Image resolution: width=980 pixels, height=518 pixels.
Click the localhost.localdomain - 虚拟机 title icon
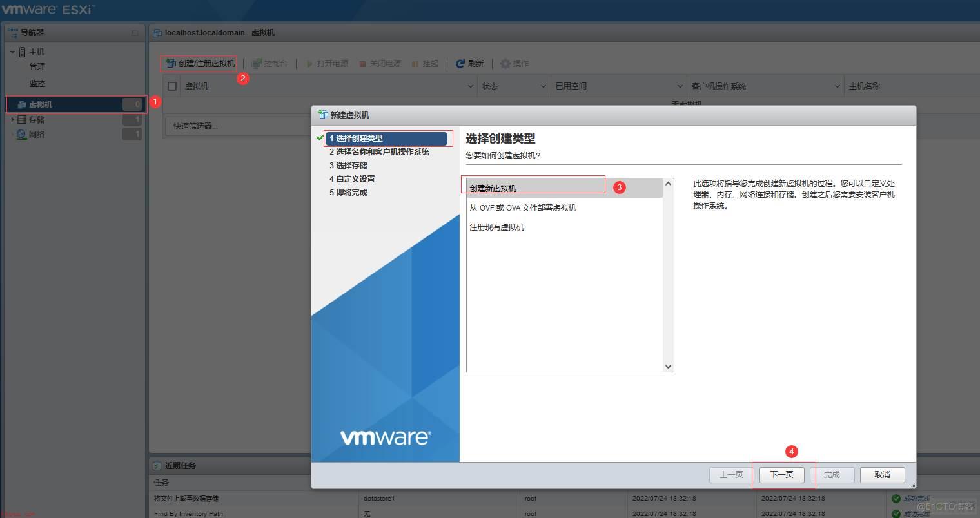click(x=157, y=33)
